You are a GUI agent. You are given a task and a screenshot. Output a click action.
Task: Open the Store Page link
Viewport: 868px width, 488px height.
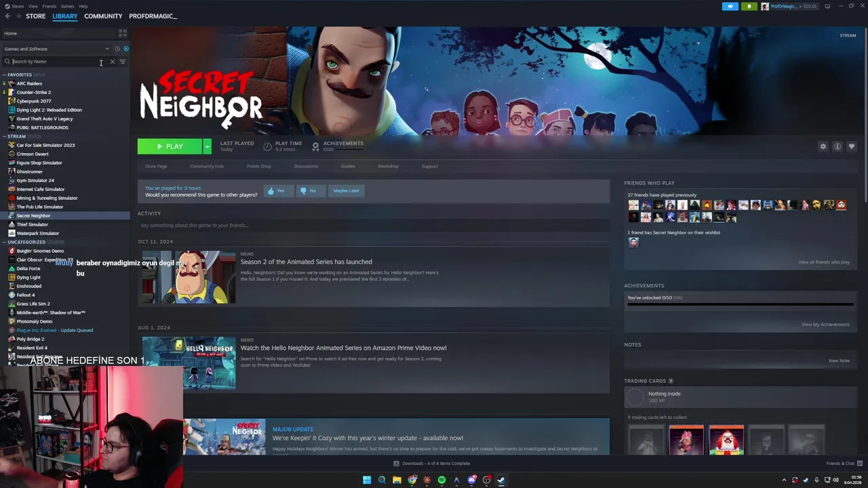[x=156, y=166]
